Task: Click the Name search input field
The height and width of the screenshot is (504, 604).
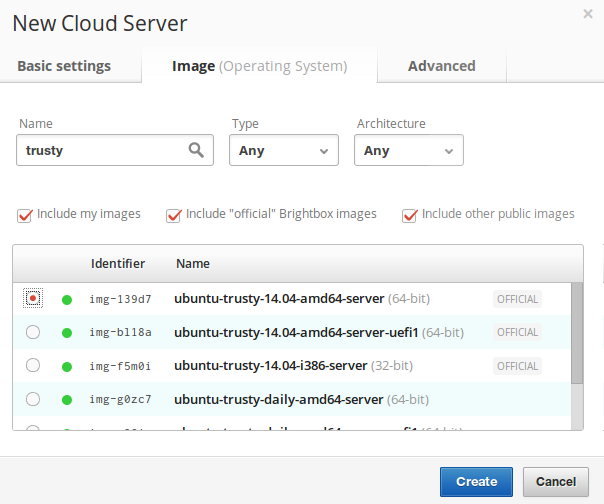Action: [x=115, y=150]
